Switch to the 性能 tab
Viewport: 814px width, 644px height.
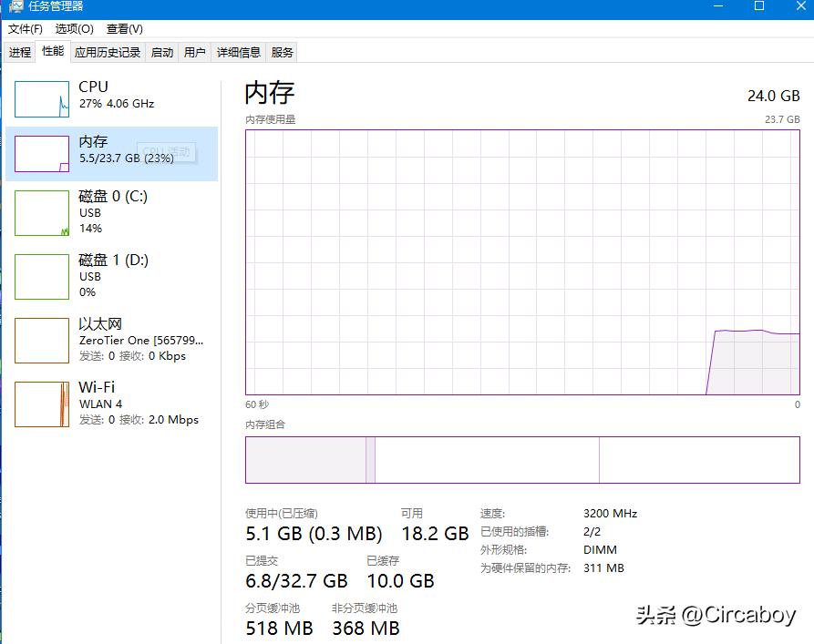53,51
